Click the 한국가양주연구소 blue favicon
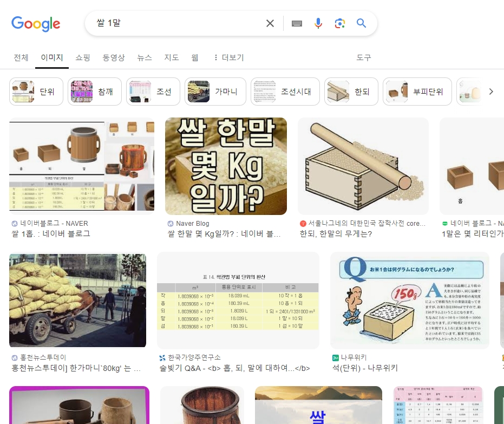The width and height of the screenshot is (504, 424). point(162,358)
